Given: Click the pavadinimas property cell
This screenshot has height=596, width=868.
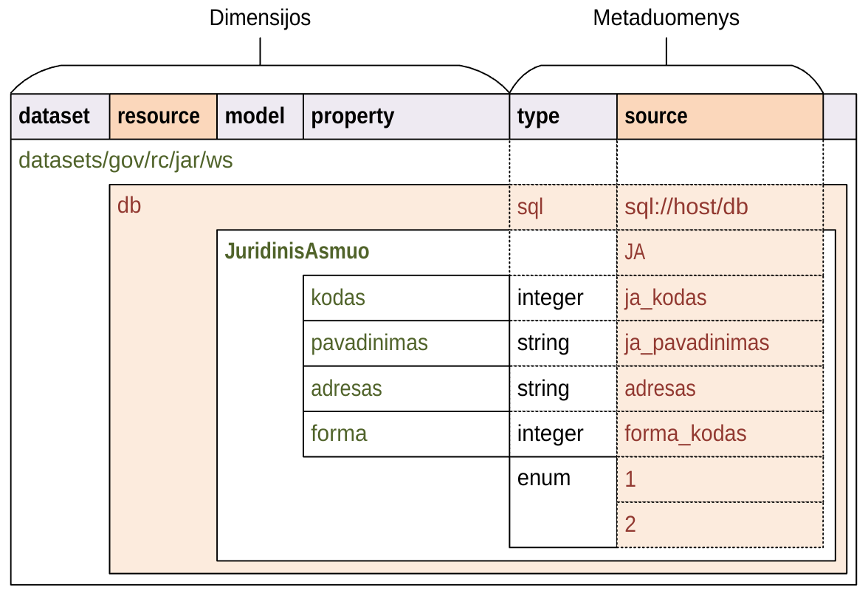Looking at the screenshot, I should (x=369, y=343).
